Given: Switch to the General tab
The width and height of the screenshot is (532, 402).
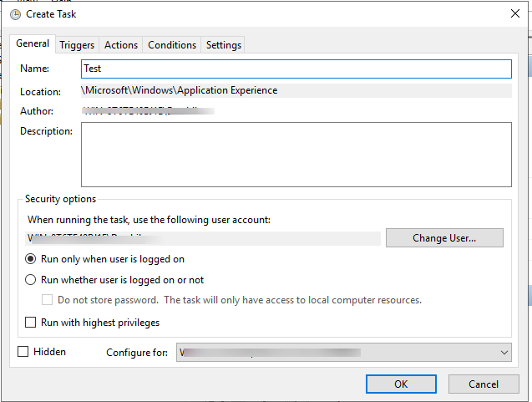Looking at the screenshot, I should (33, 43).
